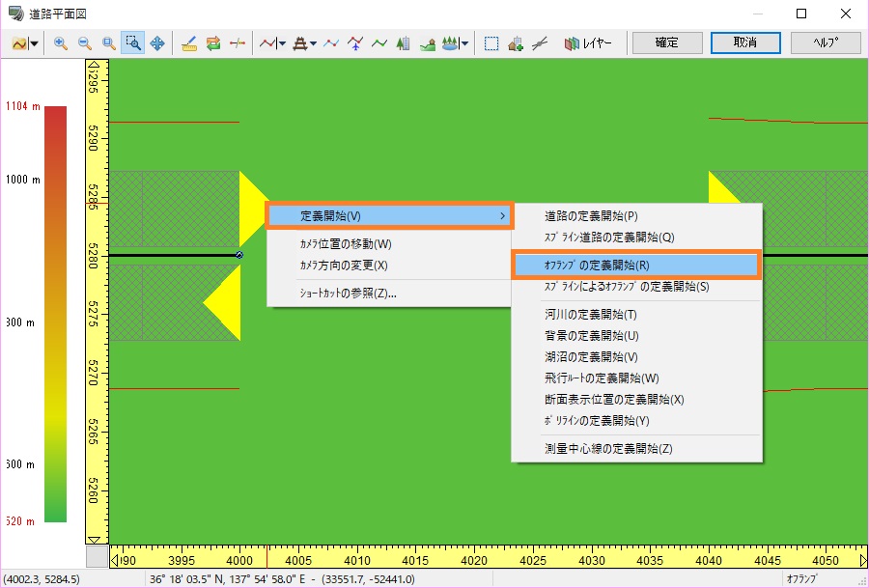Click the yellow lower ramp triangle on left road

point(222,302)
